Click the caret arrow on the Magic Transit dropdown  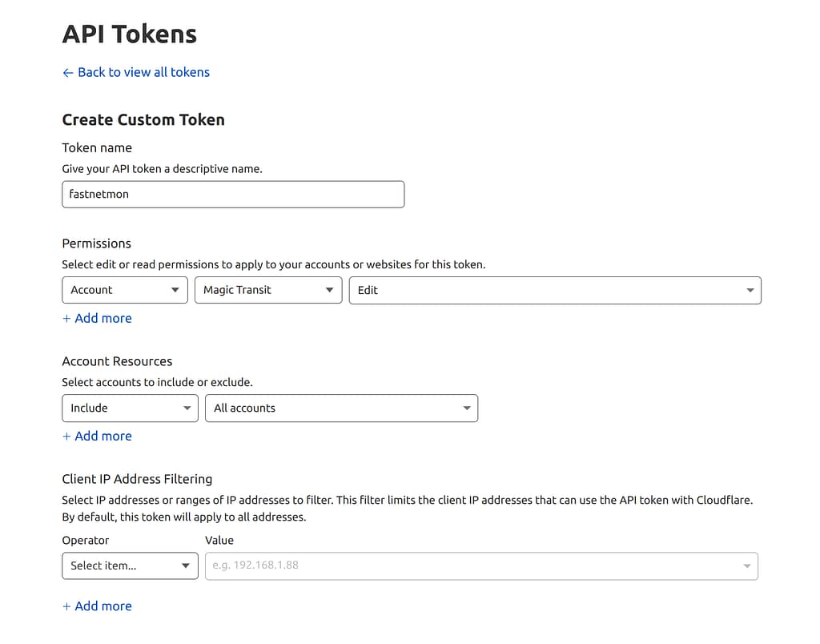click(x=329, y=290)
